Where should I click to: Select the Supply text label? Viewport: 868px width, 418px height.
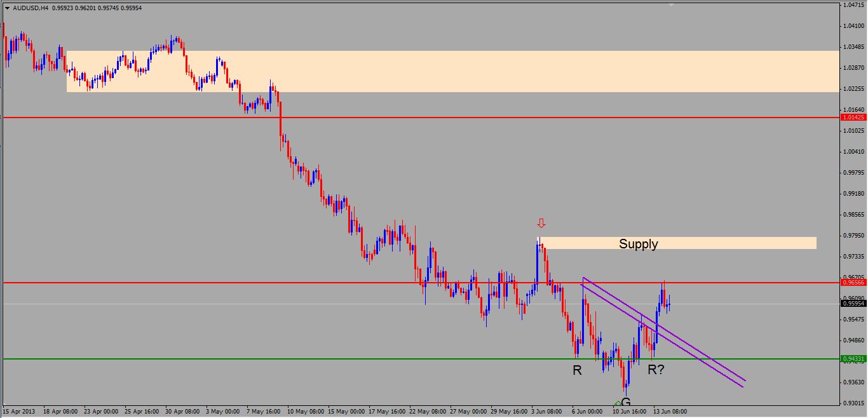point(639,244)
